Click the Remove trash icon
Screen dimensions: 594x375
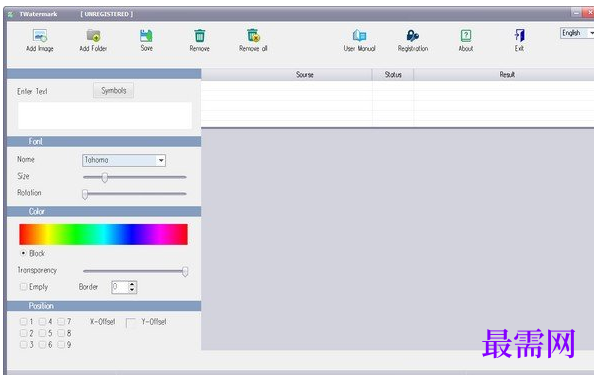coord(200,36)
